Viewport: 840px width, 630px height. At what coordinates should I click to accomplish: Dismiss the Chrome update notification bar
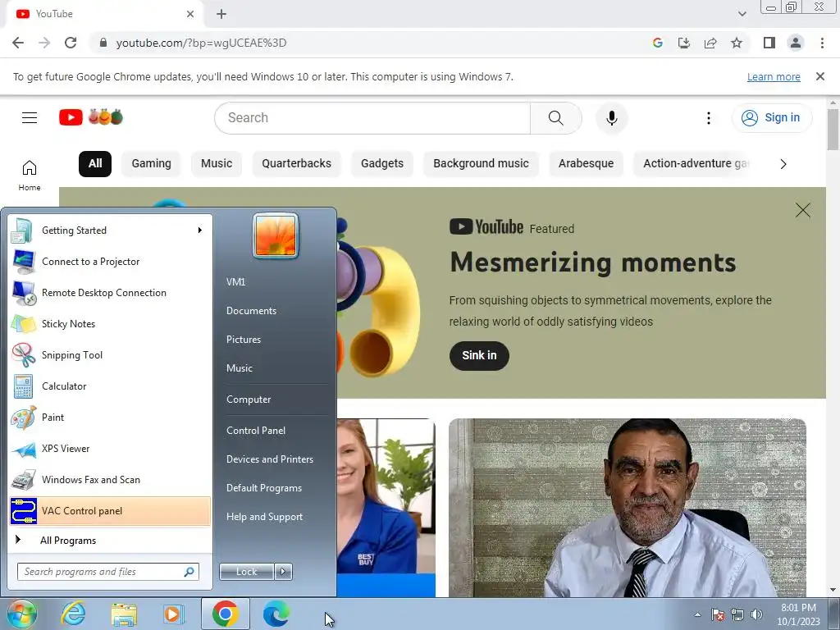[819, 76]
